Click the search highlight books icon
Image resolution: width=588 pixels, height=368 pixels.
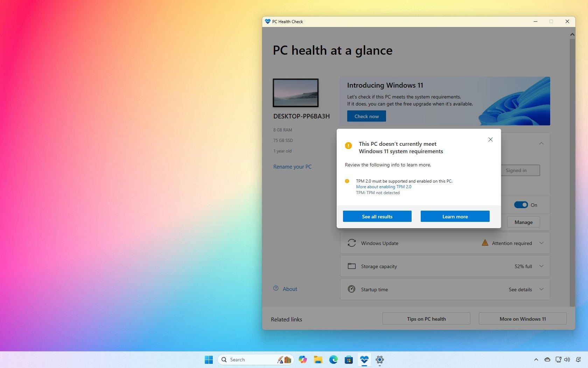pyautogui.click(x=285, y=360)
